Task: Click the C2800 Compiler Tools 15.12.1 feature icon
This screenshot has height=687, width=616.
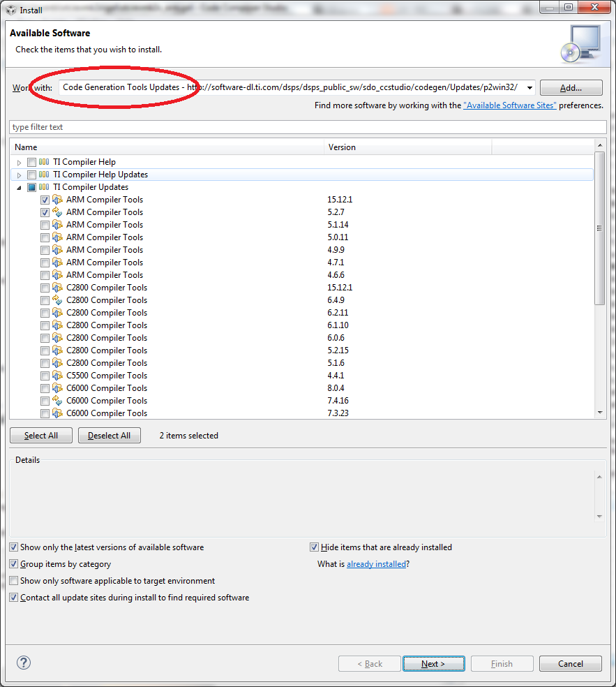Action: (57, 288)
